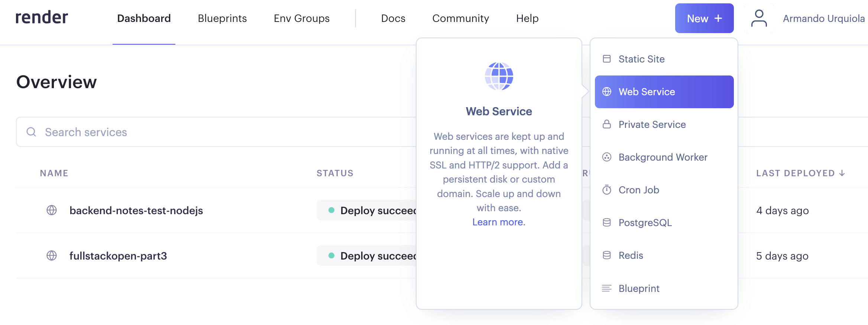
Task: Click the Blueprint lines icon
Action: [607, 288]
